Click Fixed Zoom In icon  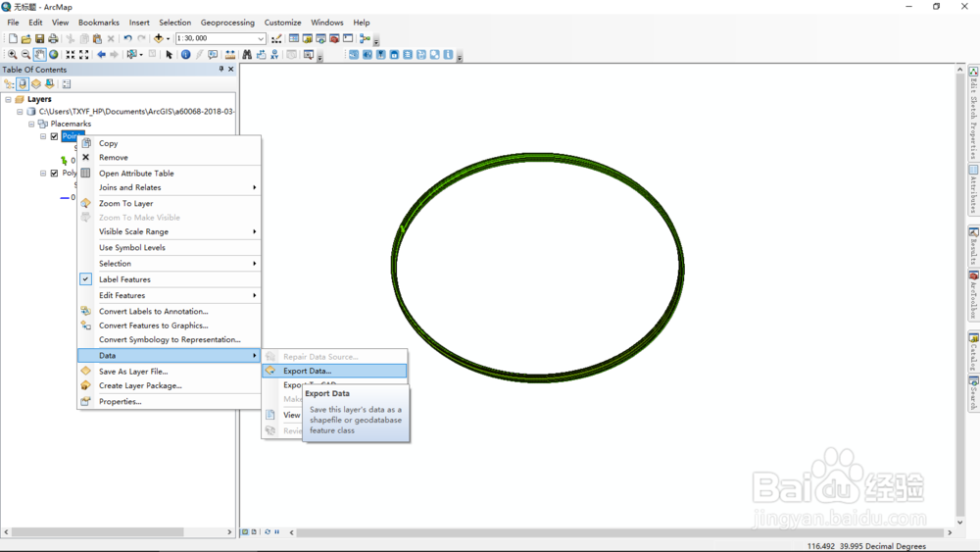pos(70,55)
